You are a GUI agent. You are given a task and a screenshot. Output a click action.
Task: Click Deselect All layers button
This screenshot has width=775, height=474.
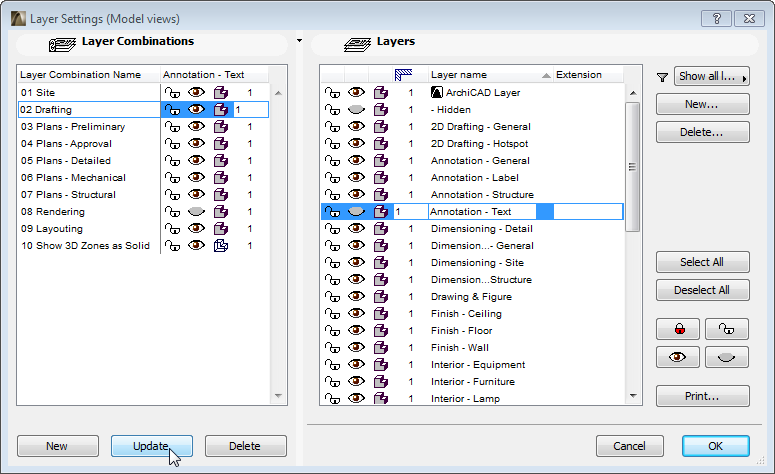[x=702, y=290]
